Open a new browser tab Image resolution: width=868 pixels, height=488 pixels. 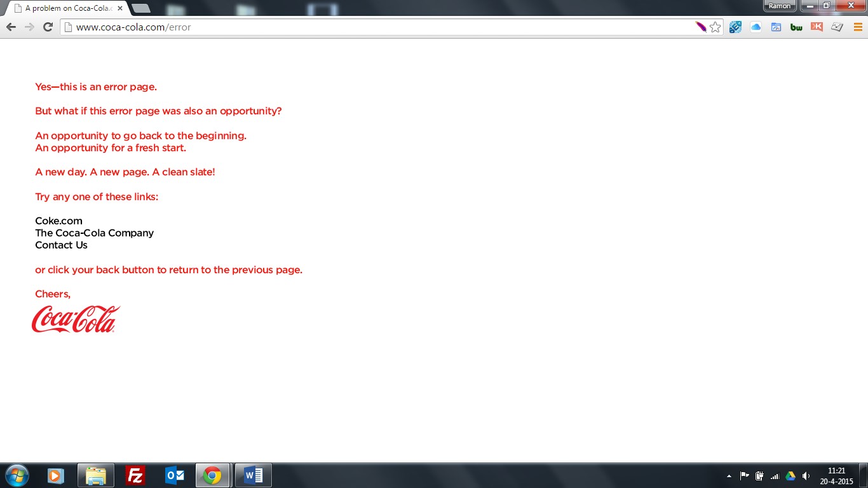point(140,8)
